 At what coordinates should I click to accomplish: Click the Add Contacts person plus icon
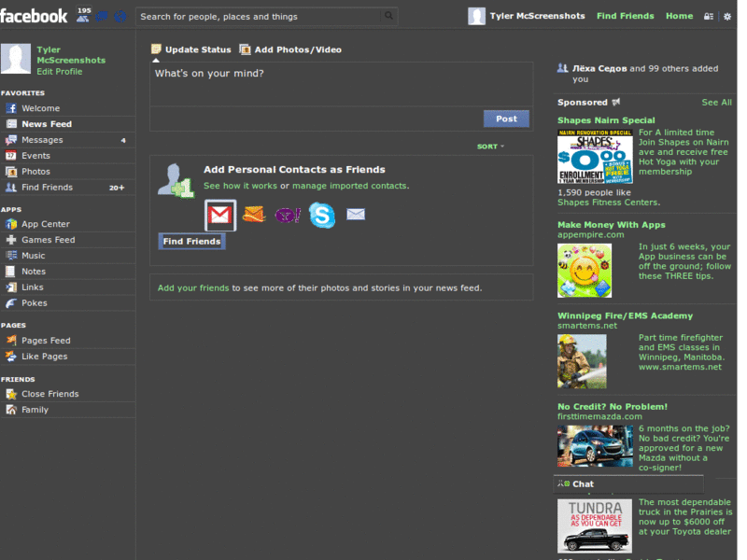click(176, 181)
